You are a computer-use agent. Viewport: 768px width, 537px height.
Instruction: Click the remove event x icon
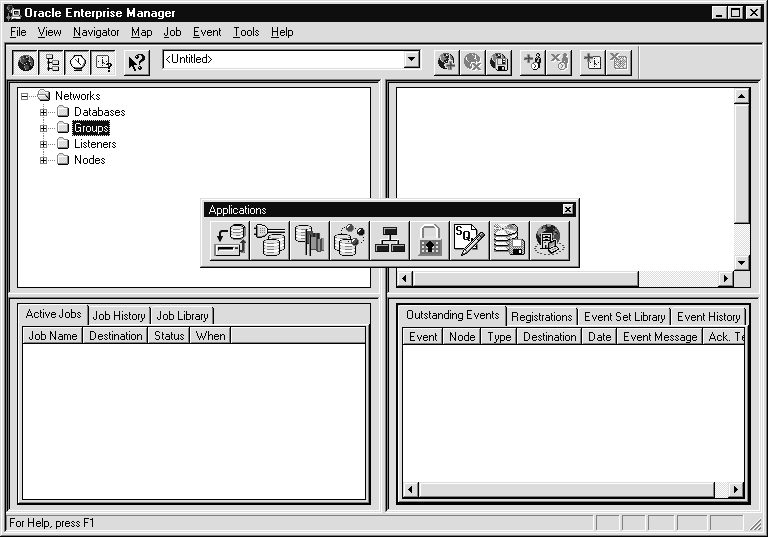pos(619,62)
